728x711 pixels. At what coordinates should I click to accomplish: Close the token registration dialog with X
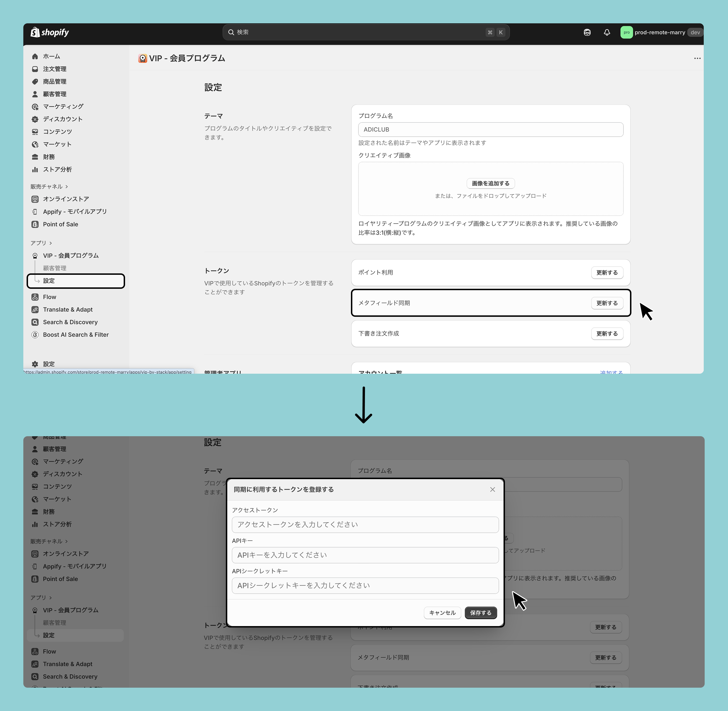pos(492,489)
